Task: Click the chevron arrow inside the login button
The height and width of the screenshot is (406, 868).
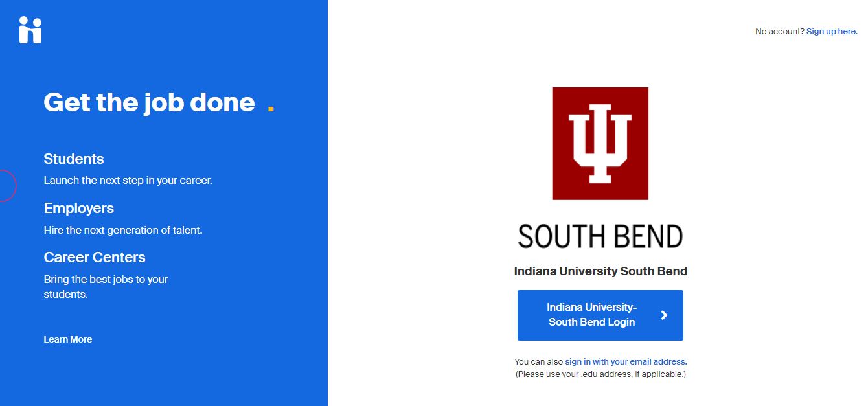Action: [x=664, y=315]
